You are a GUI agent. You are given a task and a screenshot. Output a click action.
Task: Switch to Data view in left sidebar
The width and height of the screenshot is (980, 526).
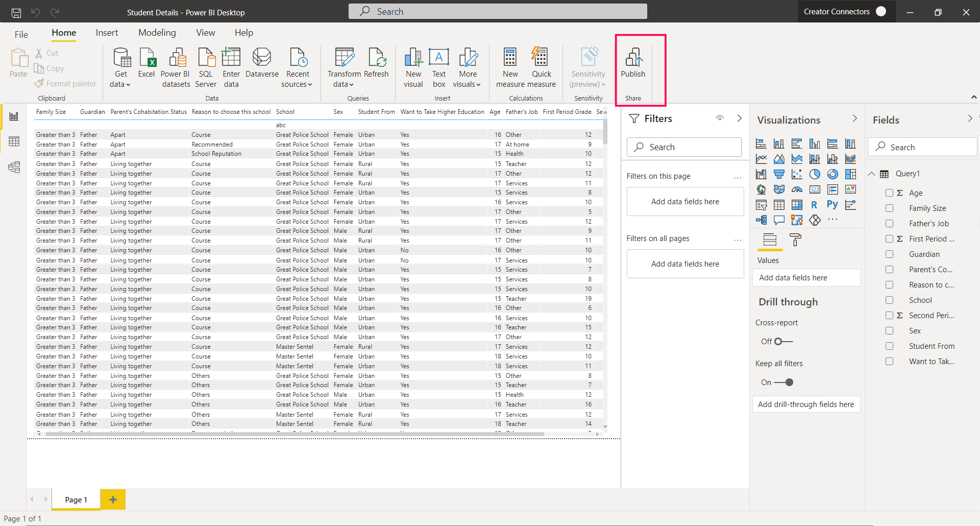point(14,141)
